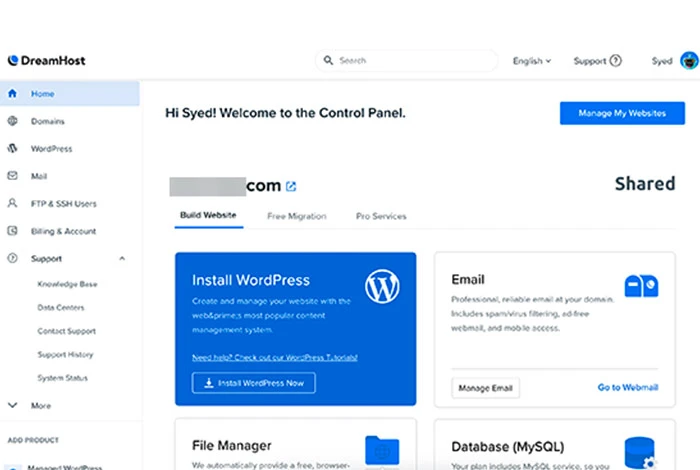Click the File Manager card title
This screenshot has height=470, width=700.
coord(232,445)
